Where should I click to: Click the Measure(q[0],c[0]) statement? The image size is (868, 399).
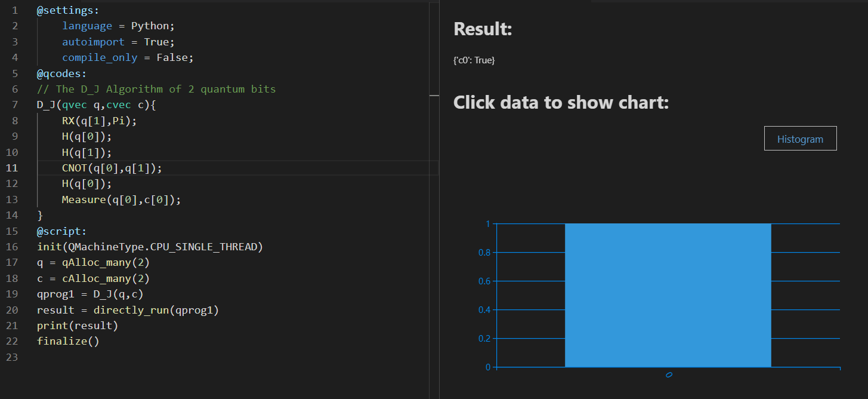[x=121, y=199]
